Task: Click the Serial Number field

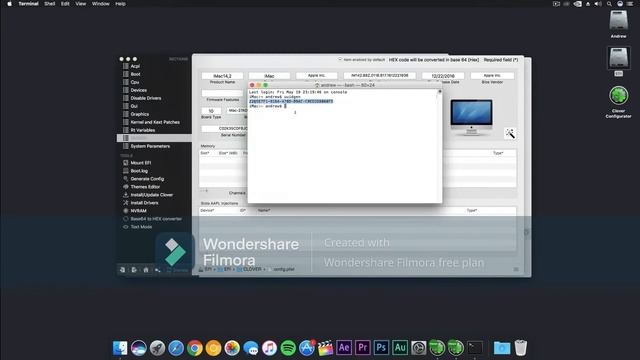Action: pos(224,128)
